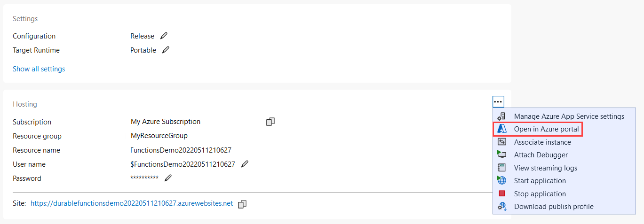
Task: Choose View streaming logs
Action: (545, 168)
